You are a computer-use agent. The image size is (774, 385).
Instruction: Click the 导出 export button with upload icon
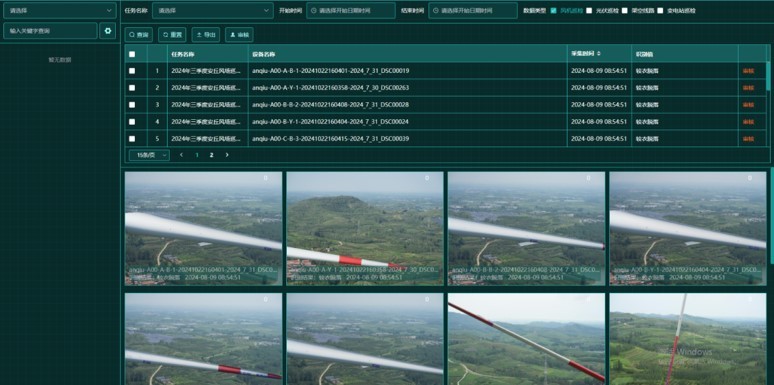click(206, 35)
